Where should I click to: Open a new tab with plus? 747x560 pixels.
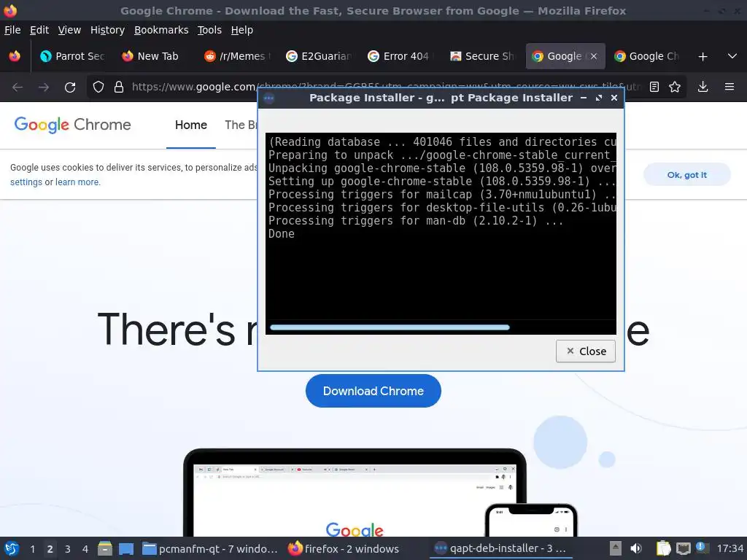pyautogui.click(x=703, y=57)
